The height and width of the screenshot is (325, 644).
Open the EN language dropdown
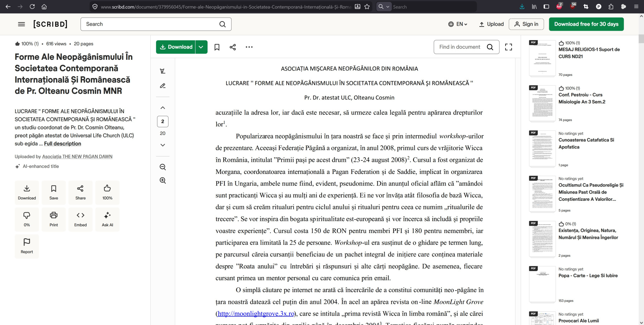tap(458, 24)
